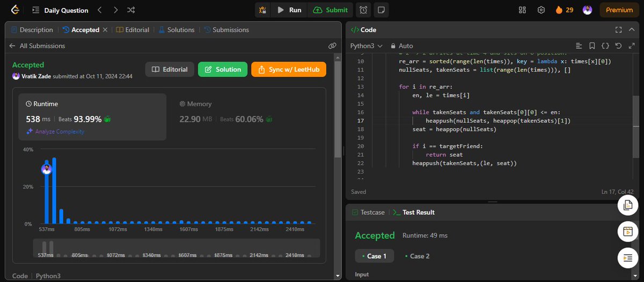Select the Case 2 tab

417,256
